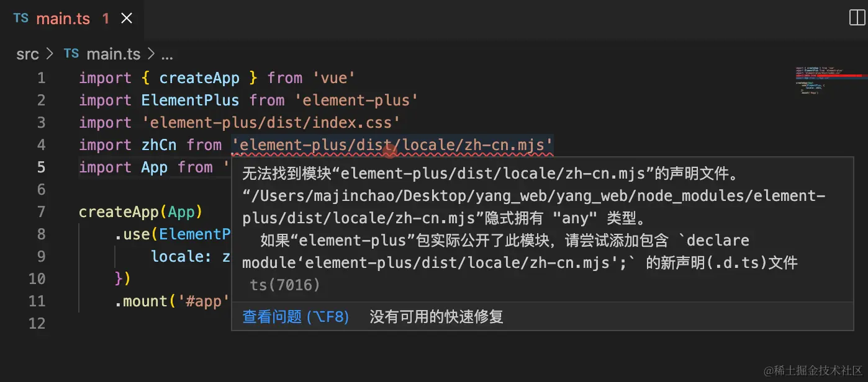This screenshot has height=382, width=868.
Task: Click the 'vue' string on line 1
Action: tap(334, 78)
